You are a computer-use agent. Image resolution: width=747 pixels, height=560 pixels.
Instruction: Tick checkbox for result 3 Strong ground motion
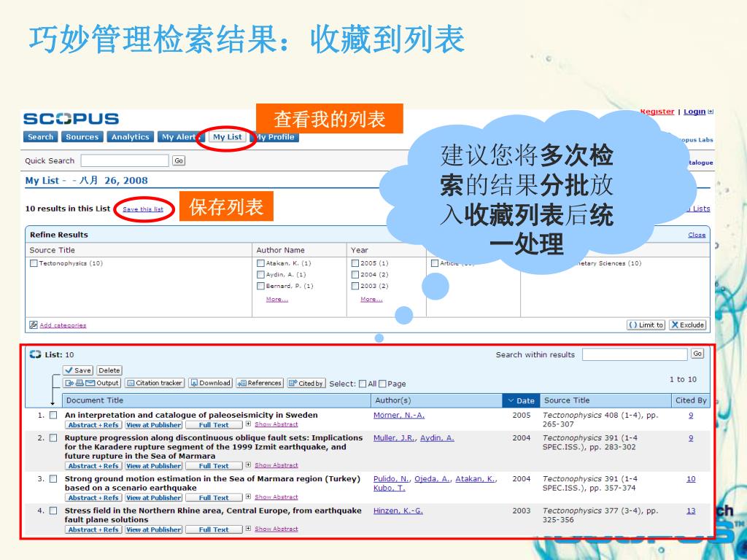[x=53, y=478]
